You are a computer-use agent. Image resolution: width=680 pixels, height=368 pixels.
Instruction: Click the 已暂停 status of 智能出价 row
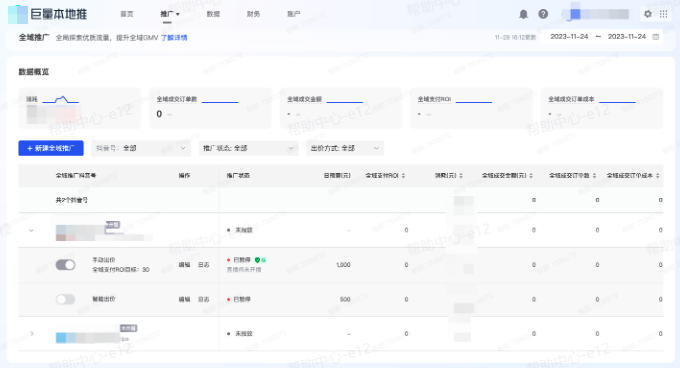pos(242,300)
